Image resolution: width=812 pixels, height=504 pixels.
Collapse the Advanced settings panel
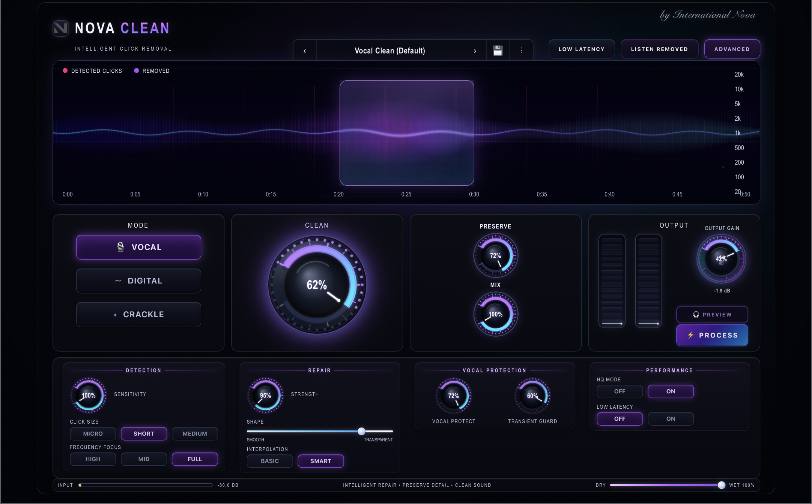click(x=732, y=49)
